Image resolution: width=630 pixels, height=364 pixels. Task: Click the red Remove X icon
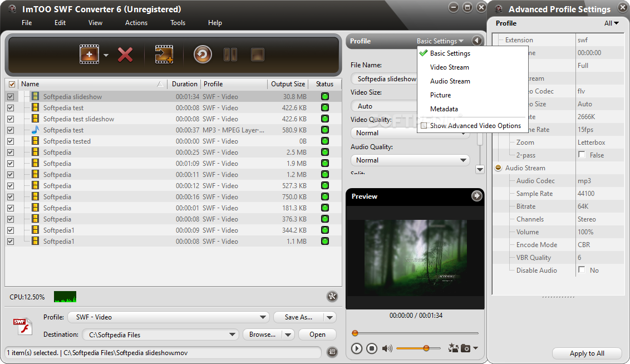(125, 55)
